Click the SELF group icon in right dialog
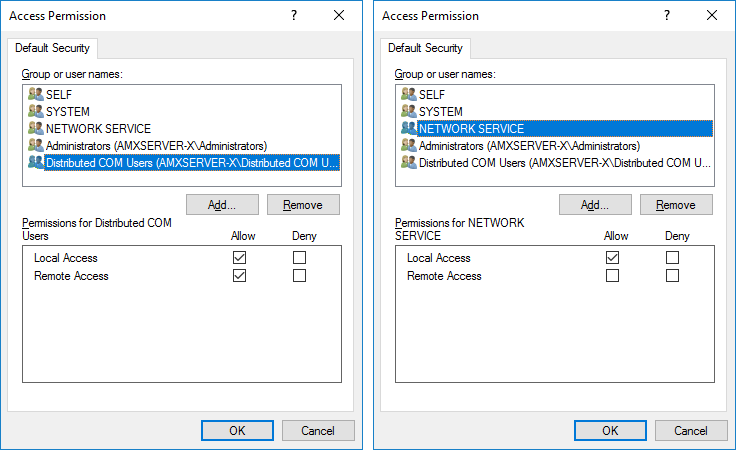Image resolution: width=736 pixels, height=450 pixels. (x=409, y=94)
